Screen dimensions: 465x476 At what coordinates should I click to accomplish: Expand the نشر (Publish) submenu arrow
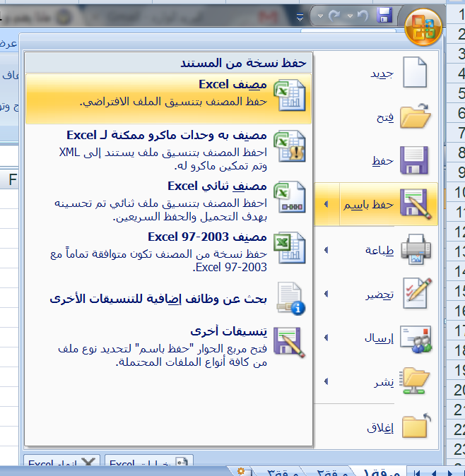coord(326,381)
